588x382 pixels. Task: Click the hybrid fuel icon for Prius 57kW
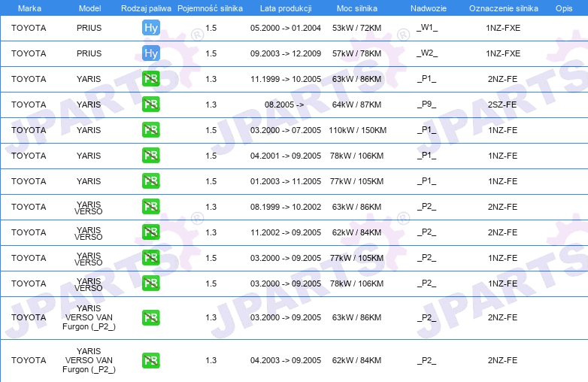tap(150, 53)
